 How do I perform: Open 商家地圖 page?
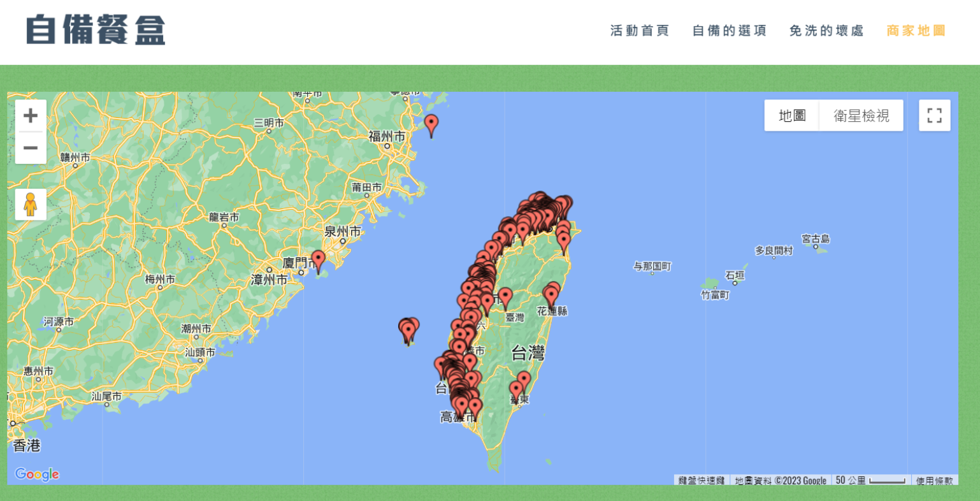[916, 31]
